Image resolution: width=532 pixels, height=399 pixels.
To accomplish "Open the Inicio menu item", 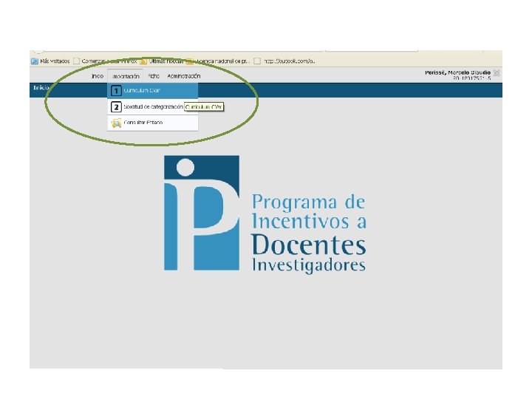I will [98, 76].
